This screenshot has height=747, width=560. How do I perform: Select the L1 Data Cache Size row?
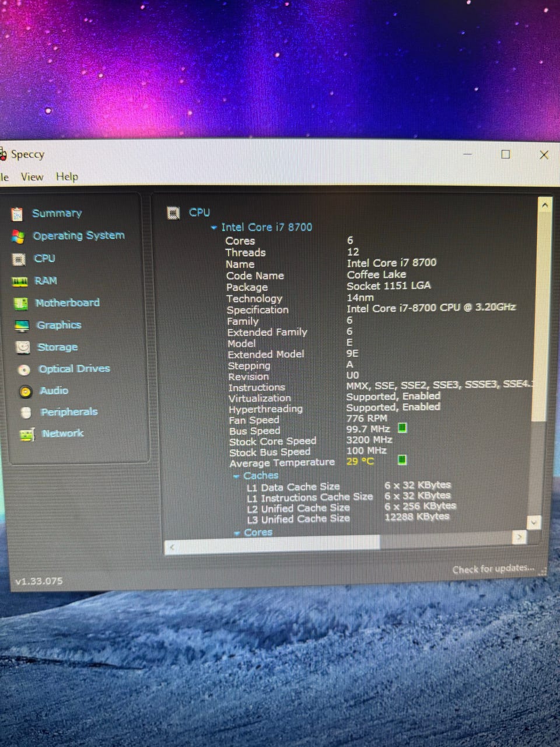[348, 486]
